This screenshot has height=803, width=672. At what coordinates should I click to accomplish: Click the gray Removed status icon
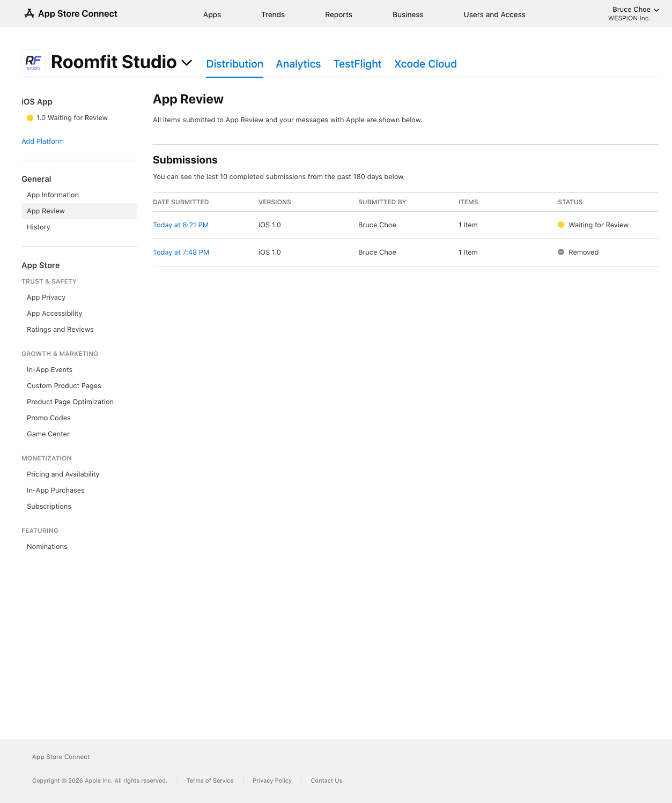[x=561, y=252]
